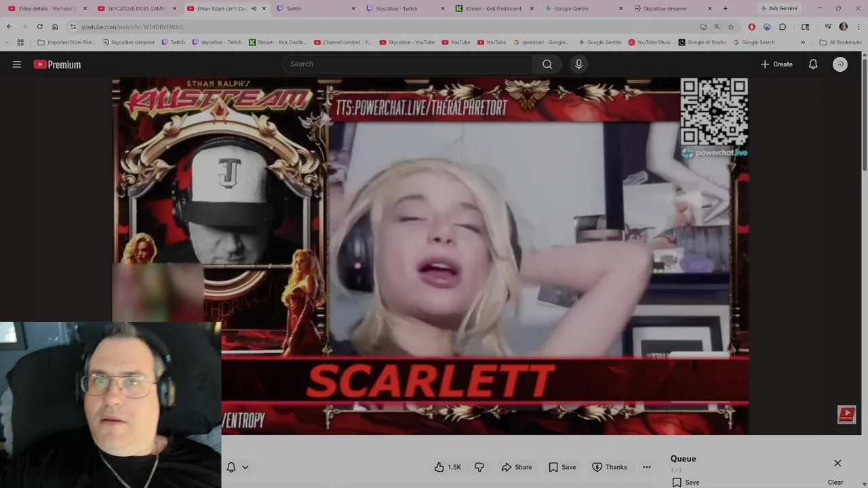Open the YouTube Music bookmark
Screen dimensions: 868x488
point(650,42)
